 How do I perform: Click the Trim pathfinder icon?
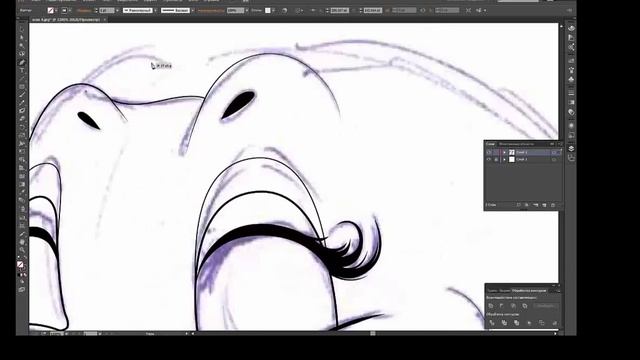pos(504,323)
